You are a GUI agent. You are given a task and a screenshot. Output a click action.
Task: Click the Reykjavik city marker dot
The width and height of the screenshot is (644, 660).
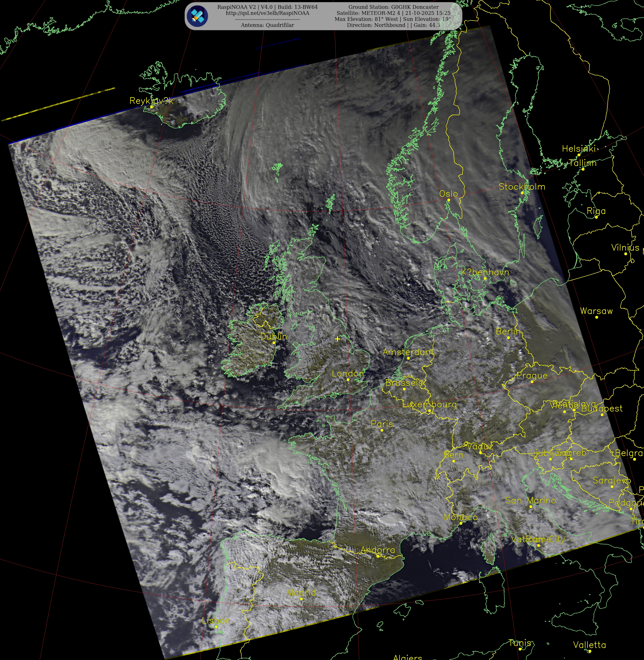[151, 107]
